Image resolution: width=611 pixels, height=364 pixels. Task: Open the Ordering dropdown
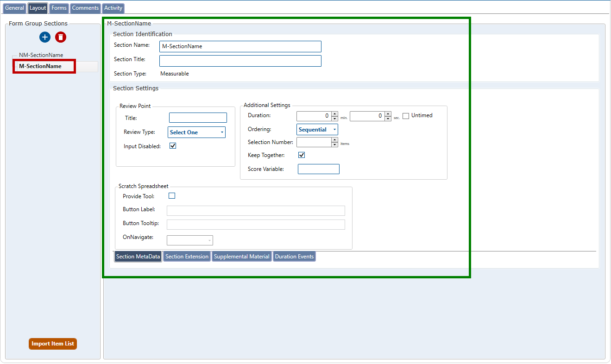[317, 130]
